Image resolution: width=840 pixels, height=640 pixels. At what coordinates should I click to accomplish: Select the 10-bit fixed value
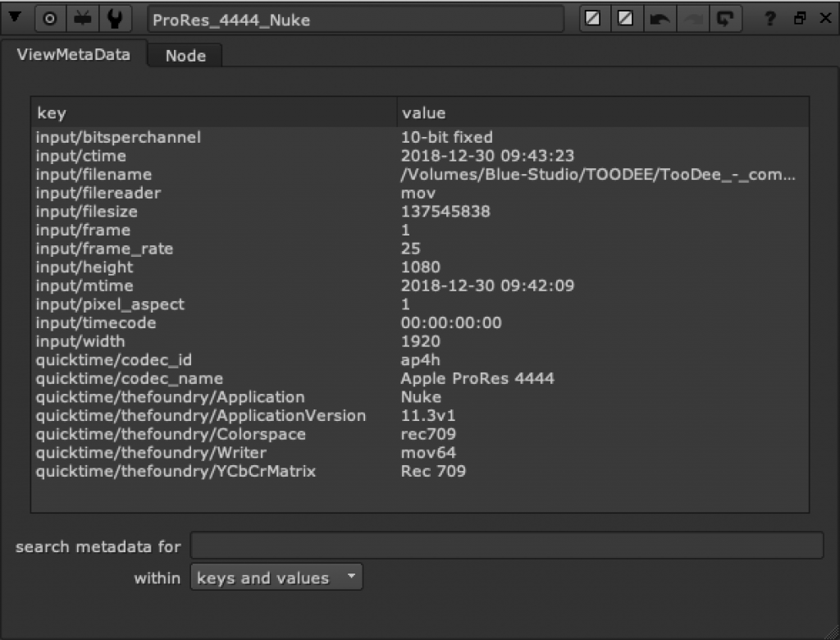(x=447, y=137)
